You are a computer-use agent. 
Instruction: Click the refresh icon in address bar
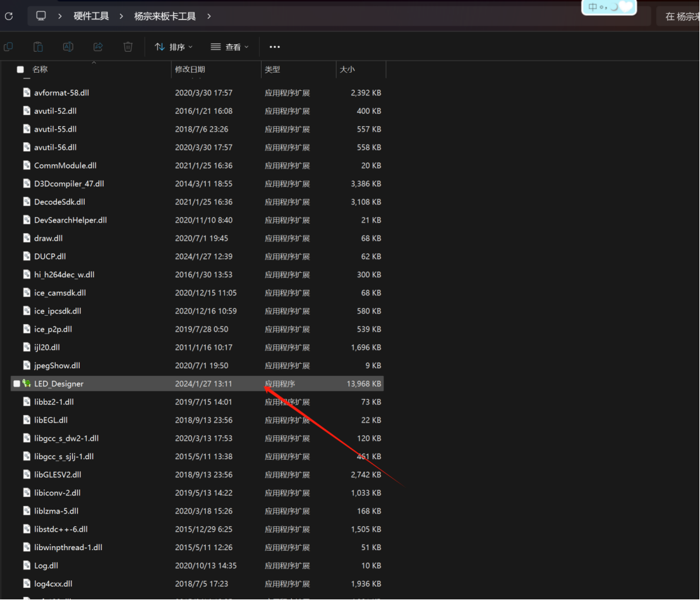click(x=9, y=16)
